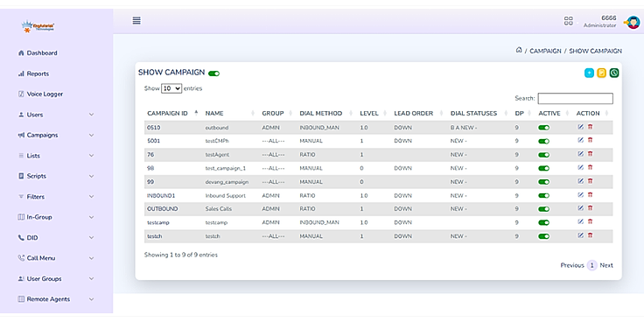Delete the testcamp campaign row

pos(591,221)
